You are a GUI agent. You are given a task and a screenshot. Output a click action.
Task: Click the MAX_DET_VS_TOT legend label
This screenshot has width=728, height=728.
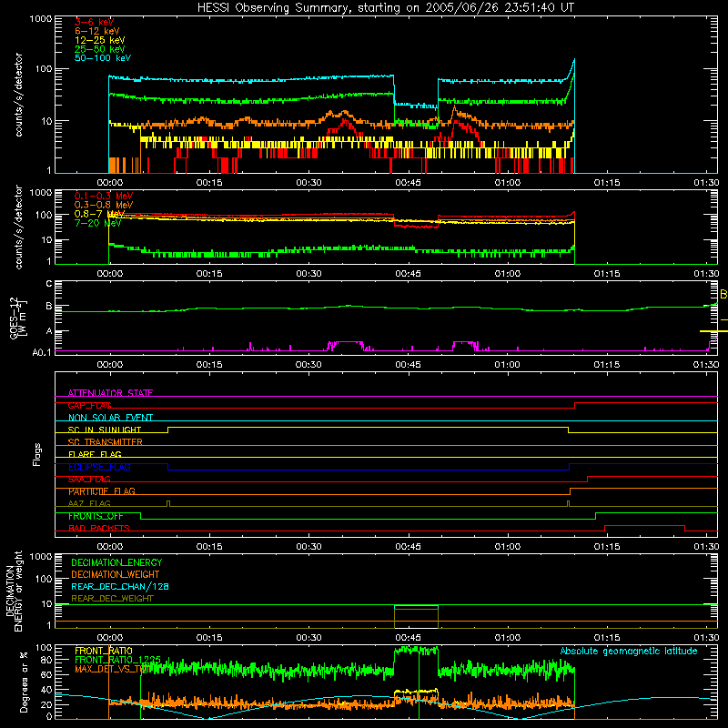click(x=111, y=669)
